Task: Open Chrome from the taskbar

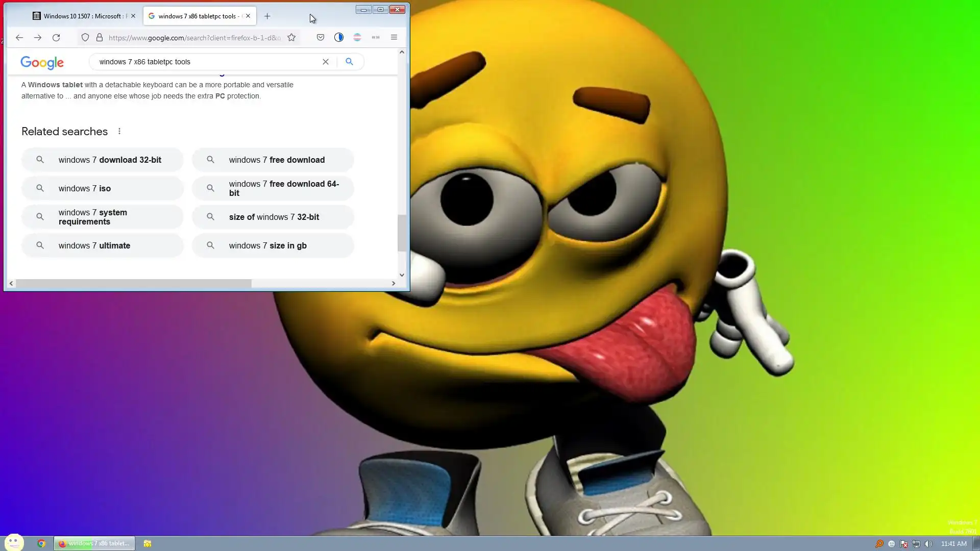Action: coord(41,543)
